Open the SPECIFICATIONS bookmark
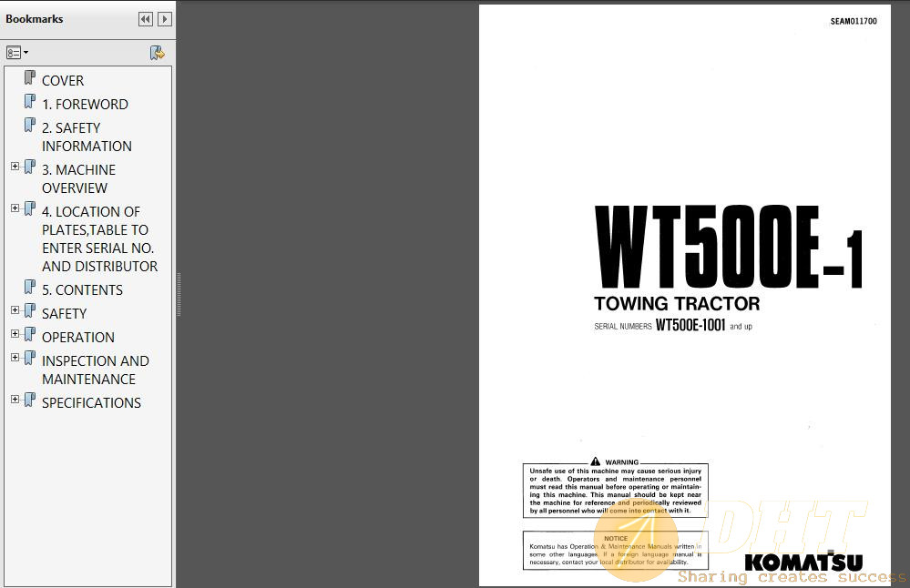This screenshot has height=588, width=910. 91,403
